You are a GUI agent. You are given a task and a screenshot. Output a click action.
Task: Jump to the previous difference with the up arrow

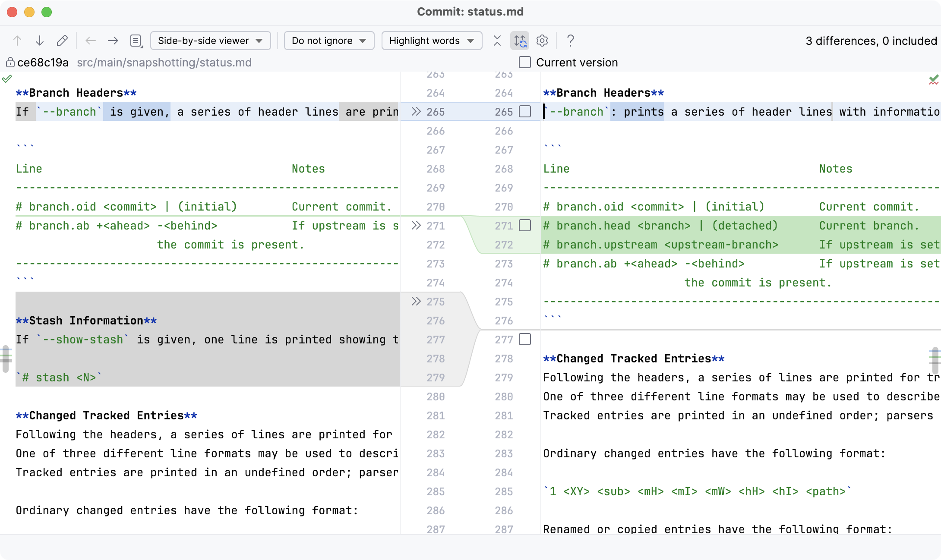pos(17,41)
